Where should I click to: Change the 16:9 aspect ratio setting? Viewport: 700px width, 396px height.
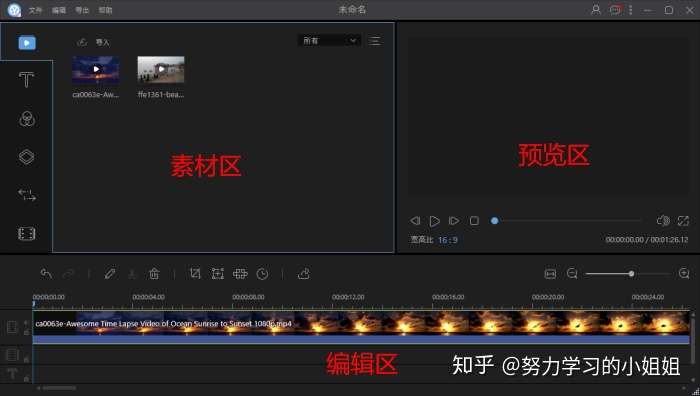(x=448, y=240)
